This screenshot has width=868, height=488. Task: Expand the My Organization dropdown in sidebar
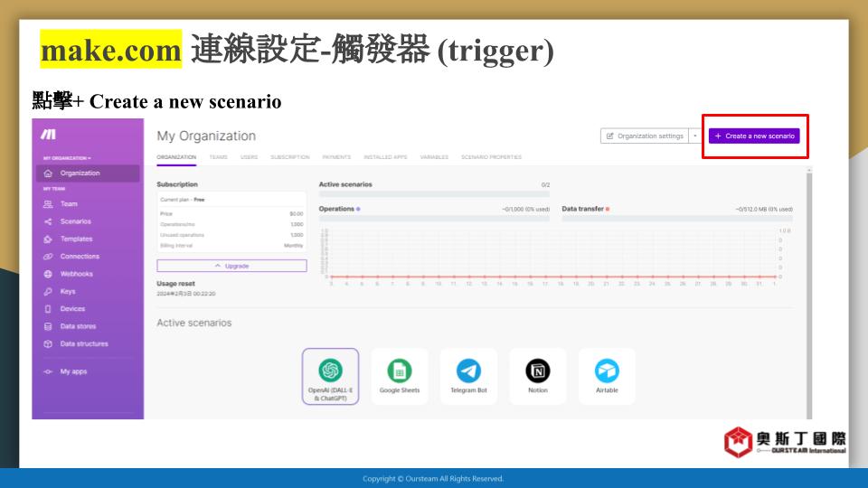tap(67, 158)
